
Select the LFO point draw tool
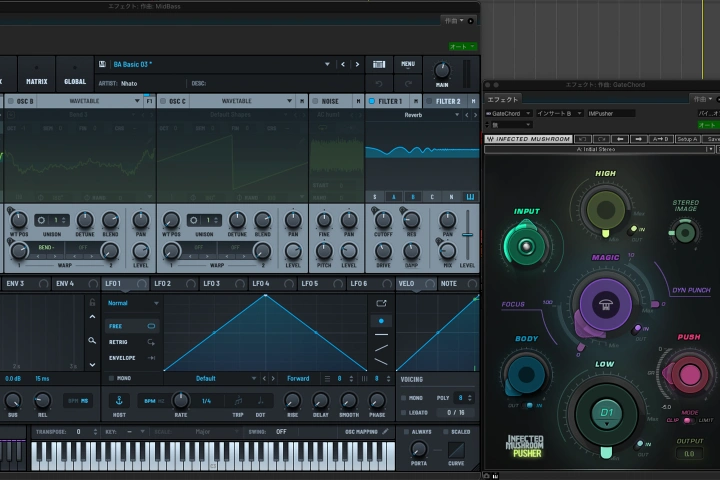(x=381, y=321)
